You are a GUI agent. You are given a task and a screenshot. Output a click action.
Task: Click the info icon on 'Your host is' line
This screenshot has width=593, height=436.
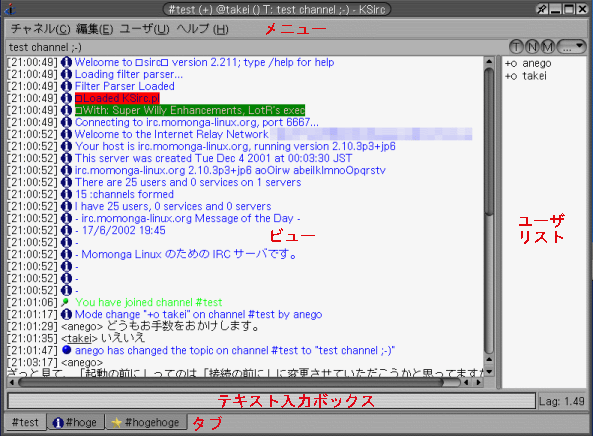[66, 146]
